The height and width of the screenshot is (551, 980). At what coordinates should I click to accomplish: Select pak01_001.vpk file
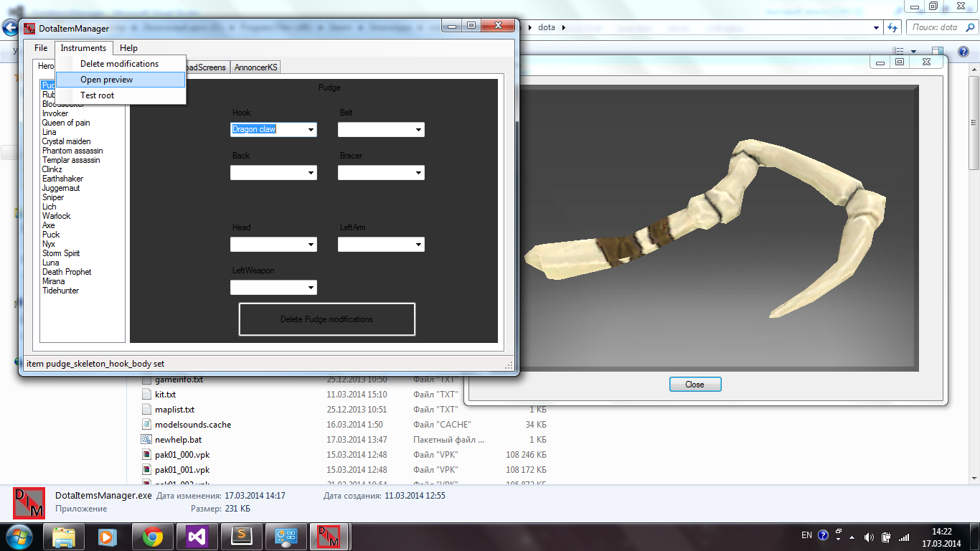(x=182, y=470)
